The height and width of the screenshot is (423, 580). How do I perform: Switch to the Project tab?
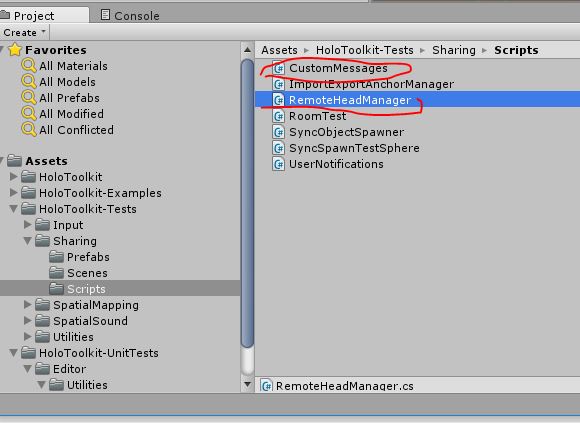pyautogui.click(x=44, y=16)
